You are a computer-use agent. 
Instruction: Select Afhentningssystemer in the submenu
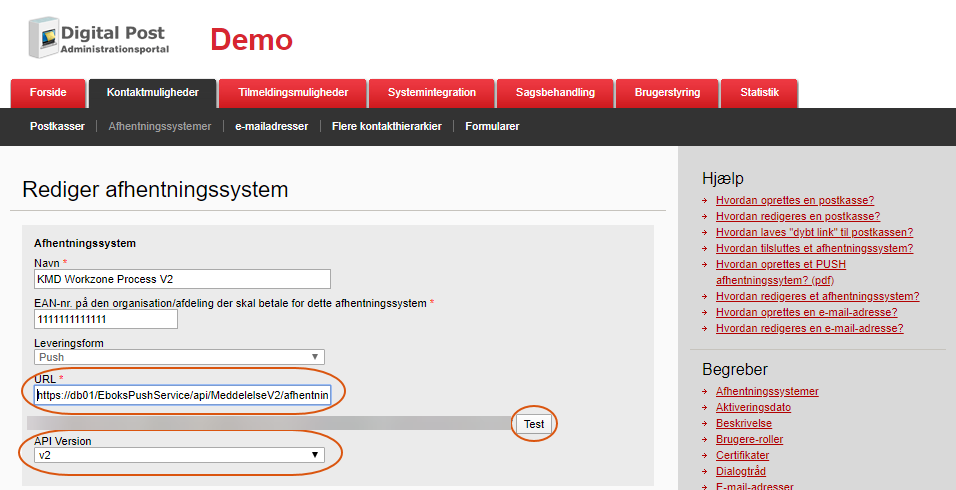click(x=160, y=126)
